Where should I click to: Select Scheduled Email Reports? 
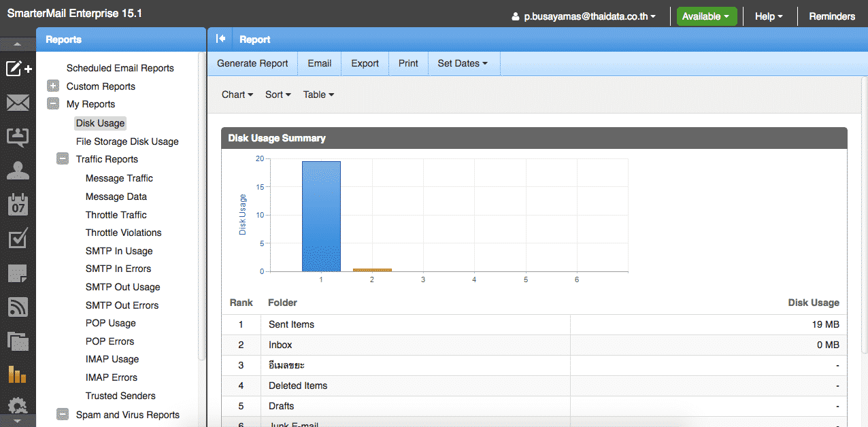[120, 68]
